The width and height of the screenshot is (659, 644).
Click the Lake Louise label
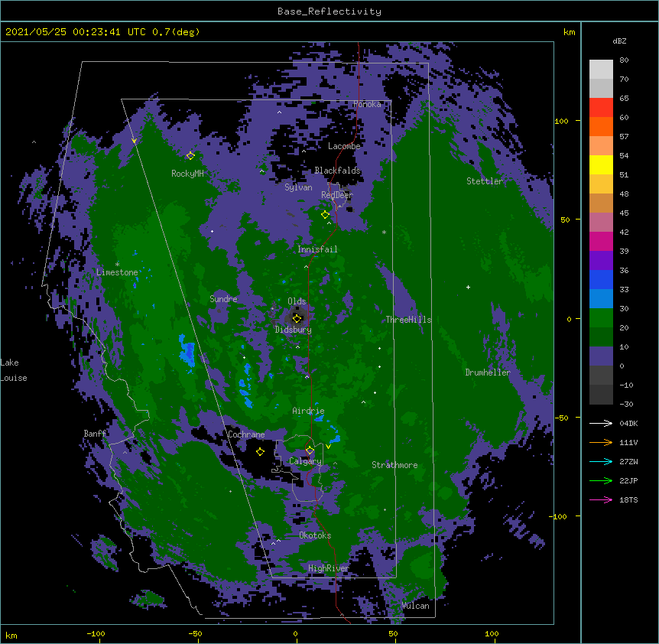14,370
